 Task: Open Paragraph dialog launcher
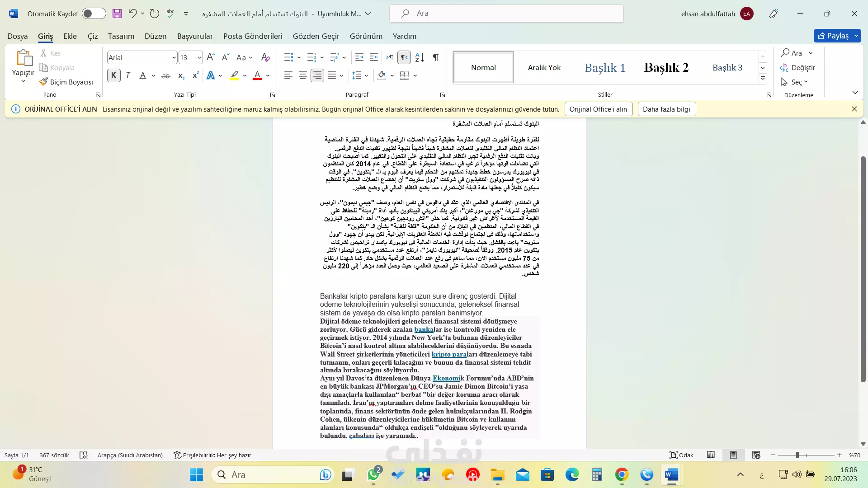442,95
